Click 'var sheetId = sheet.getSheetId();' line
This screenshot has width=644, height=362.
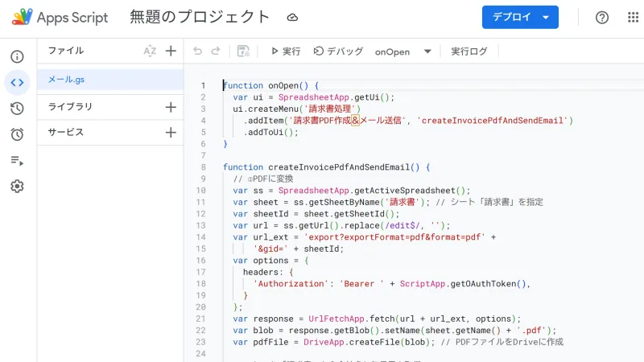pyautogui.click(x=316, y=214)
